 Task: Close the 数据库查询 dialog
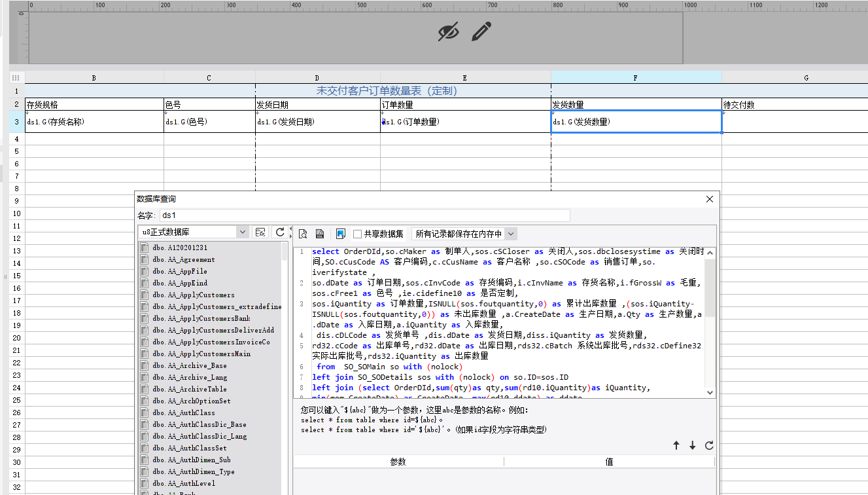pos(710,199)
